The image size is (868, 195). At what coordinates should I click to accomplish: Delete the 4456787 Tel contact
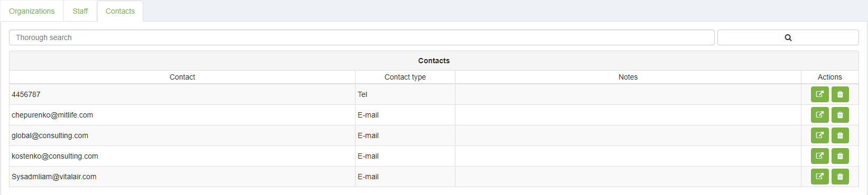840,94
